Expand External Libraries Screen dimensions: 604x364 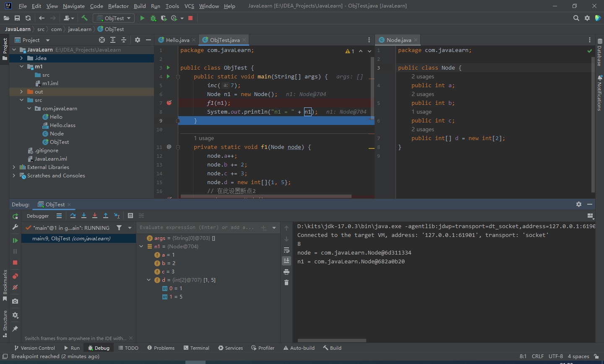pos(14,167)
